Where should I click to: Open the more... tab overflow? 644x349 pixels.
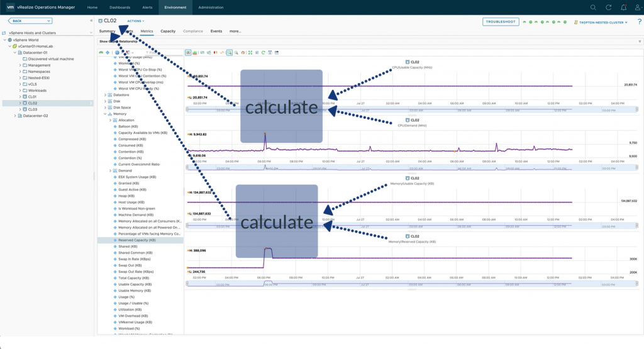[235, 31]
